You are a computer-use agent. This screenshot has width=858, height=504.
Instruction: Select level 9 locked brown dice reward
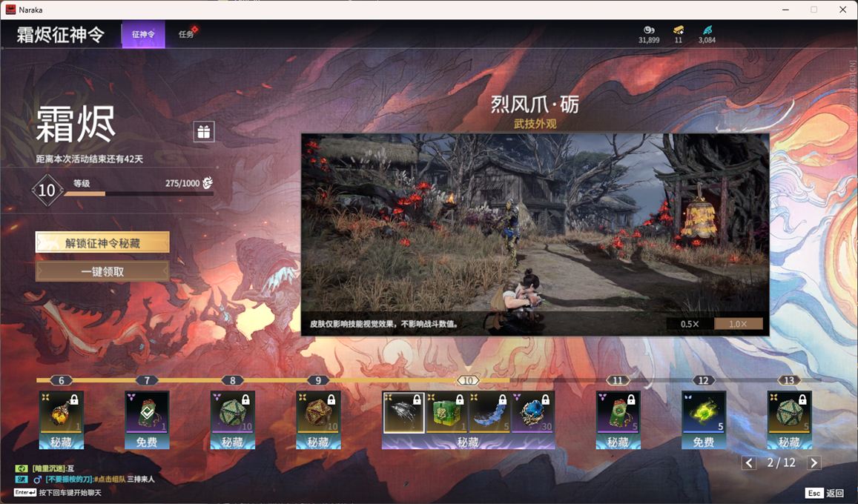318,411
